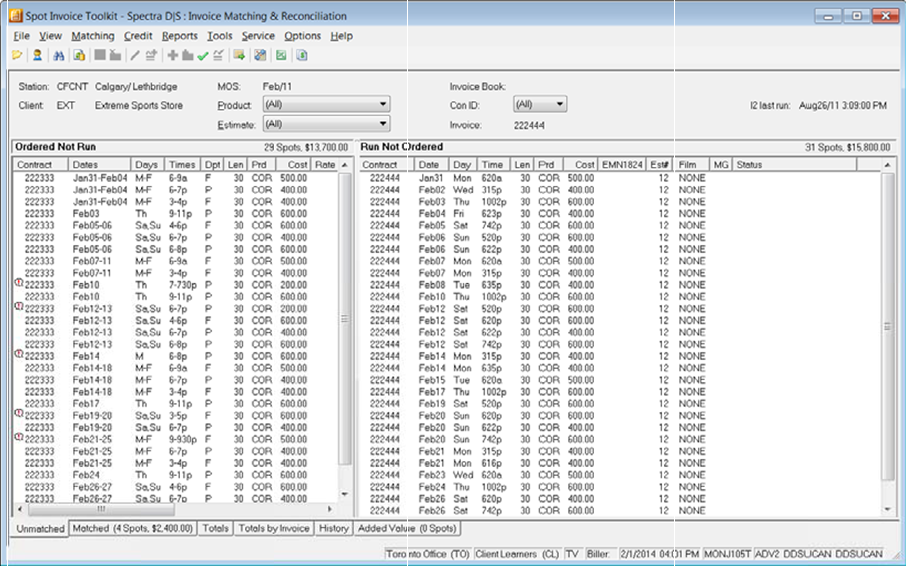This screenshot has width=906, height=566.
Task: Click the user profile toolbar icon
Action: point(38,55)
